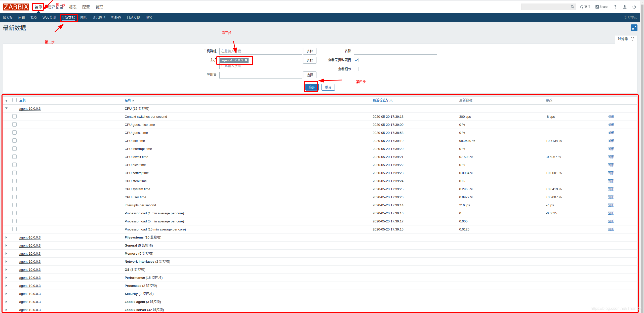
Task: Collapse the CPU application group
Action: (x=7, y=108)
